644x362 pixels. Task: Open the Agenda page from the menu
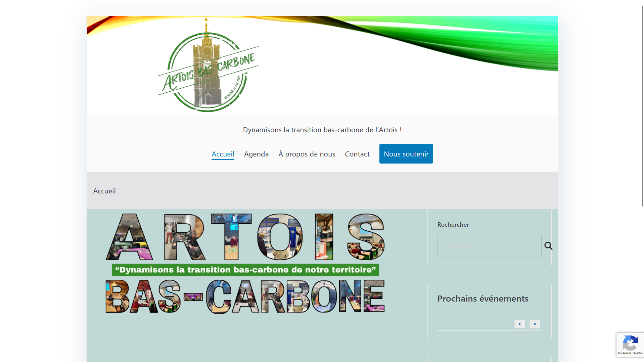256,154
